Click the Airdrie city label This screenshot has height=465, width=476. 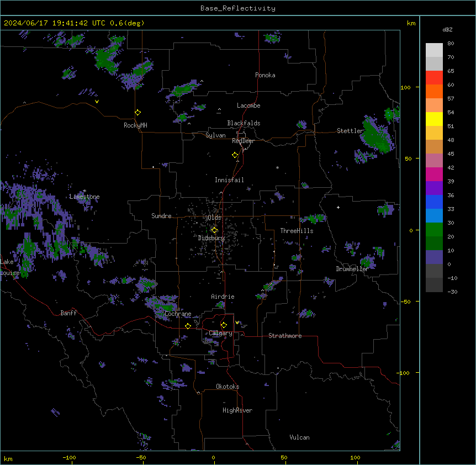(223, 297)
